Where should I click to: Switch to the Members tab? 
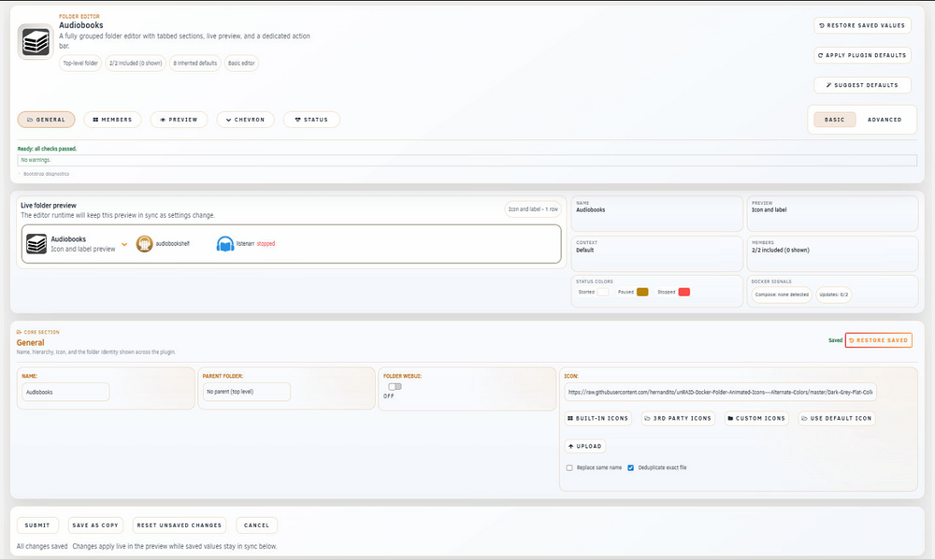[112, 120]
